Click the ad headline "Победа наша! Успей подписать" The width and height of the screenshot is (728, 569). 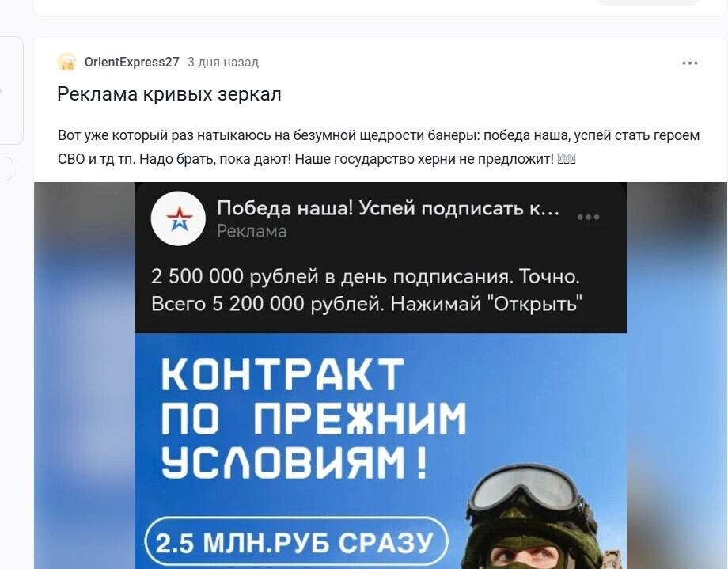(x=389, y=208)
